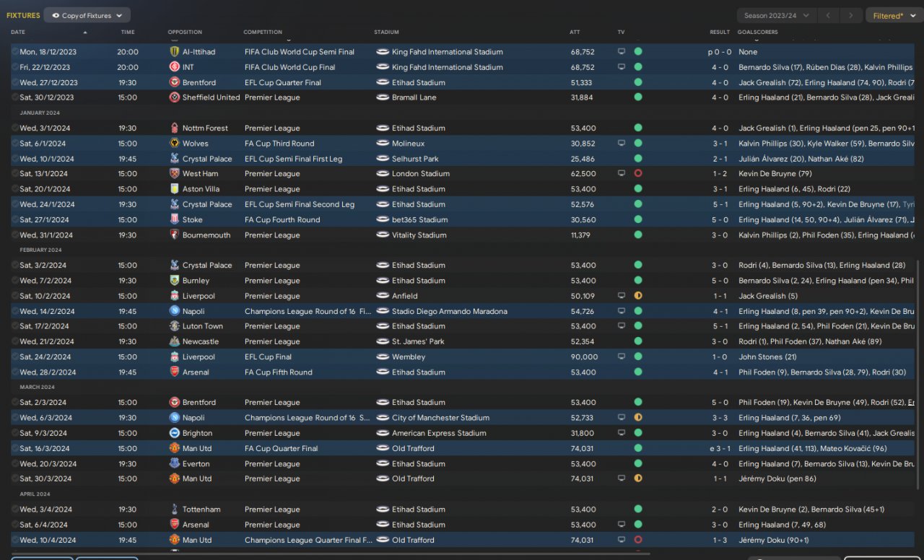Open the Stadio Diego Armando Maradona stadium

coord(450,312)
